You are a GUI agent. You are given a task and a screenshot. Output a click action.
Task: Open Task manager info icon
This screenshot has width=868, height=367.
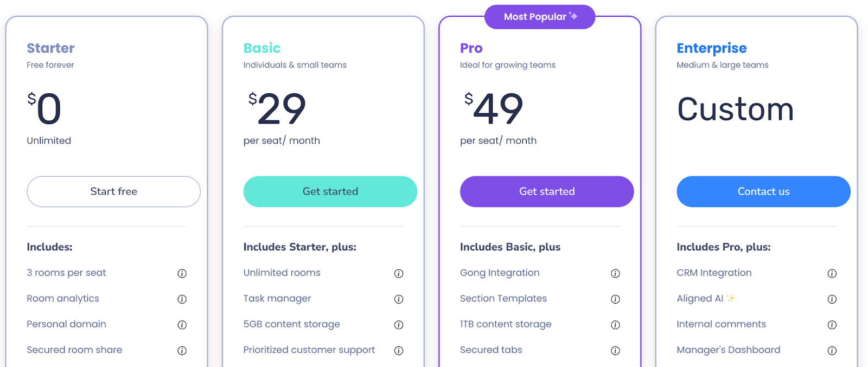tap(399, 299)
